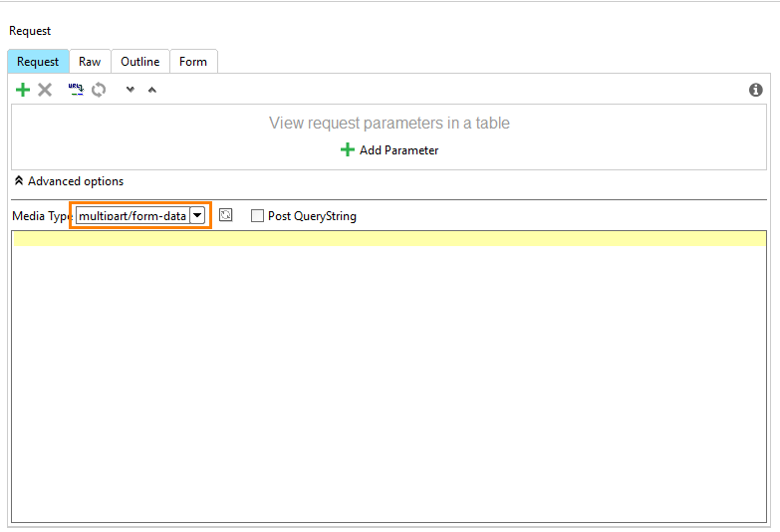Screen dimensions: 780x532
Task: Click the extract parameters from URL icon
Action: tap(76, 90)
